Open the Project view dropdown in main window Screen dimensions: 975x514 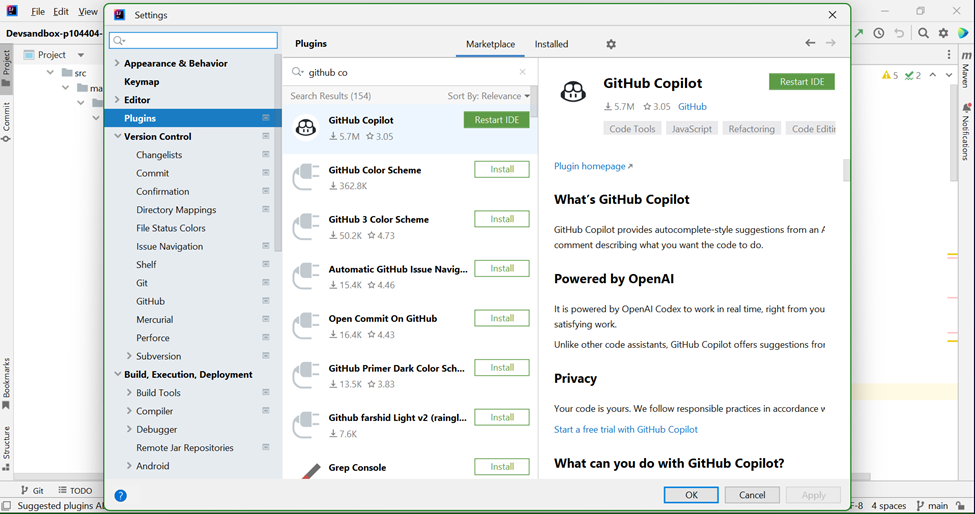pos(81,55)
